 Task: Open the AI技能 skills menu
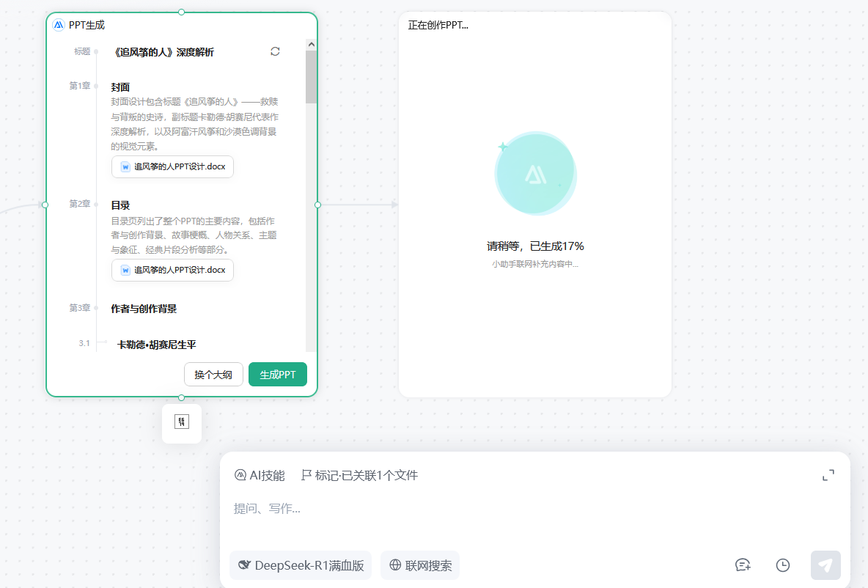[x=260, y=475]
